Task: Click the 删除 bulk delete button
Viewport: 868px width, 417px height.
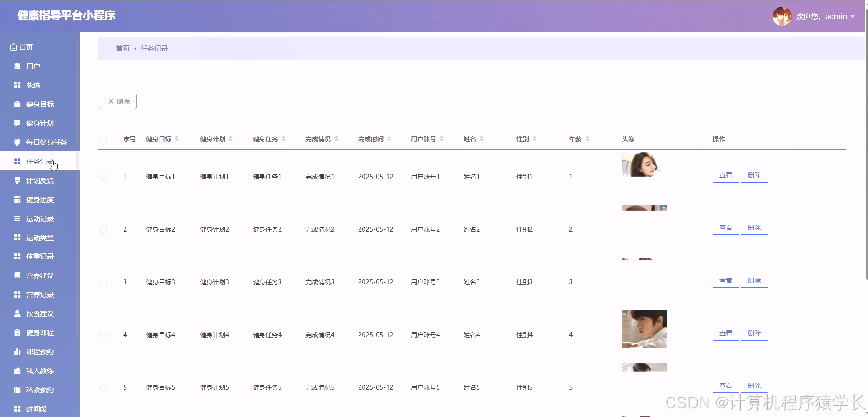Action: coord(118,101)
